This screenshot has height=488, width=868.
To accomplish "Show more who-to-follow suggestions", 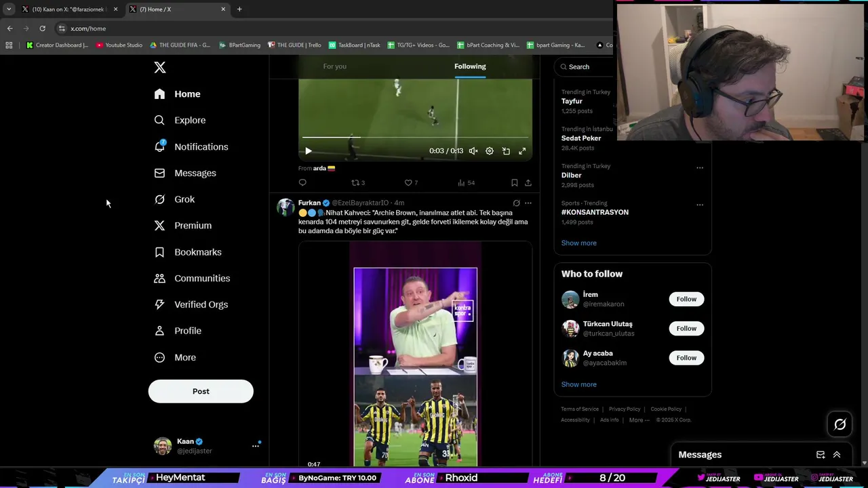I will (x=579, y=384).
